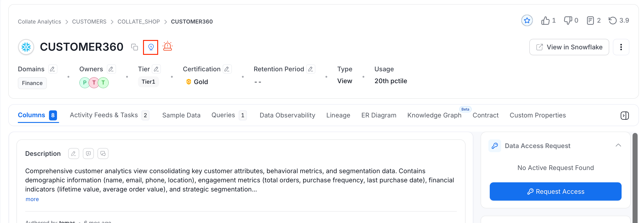Edit the Tier pencil icon
The height and width of the screenshot is (223, 644).
click(x=157, y=69)
